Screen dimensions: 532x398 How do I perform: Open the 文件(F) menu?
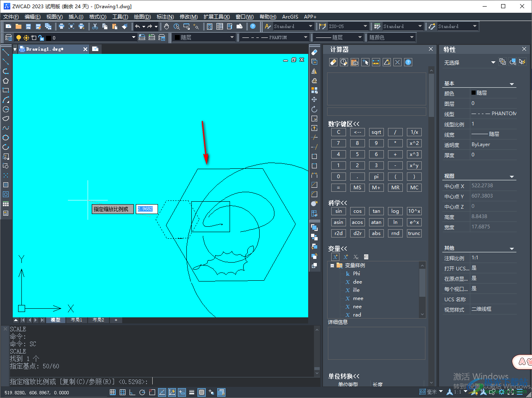coord(11,16)
